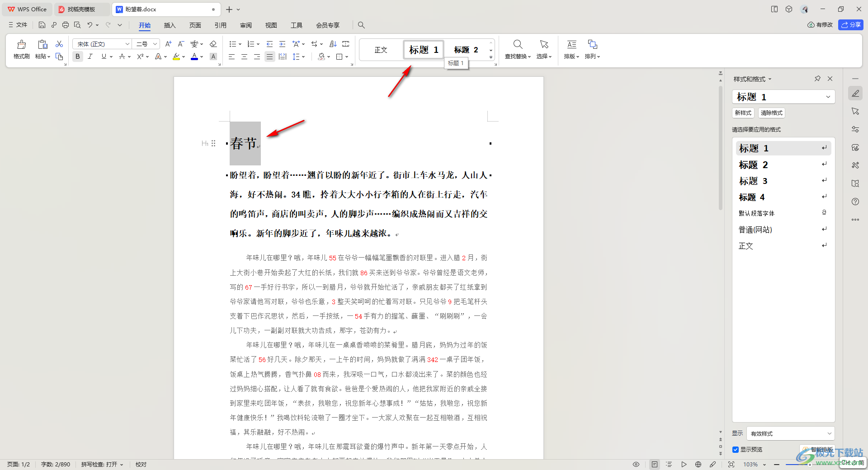Image resolution: width=868 pixels, height=470 pixels.
Task: Start Reading mode with the play icon in the status bar
Action: (x=684, y=464)
